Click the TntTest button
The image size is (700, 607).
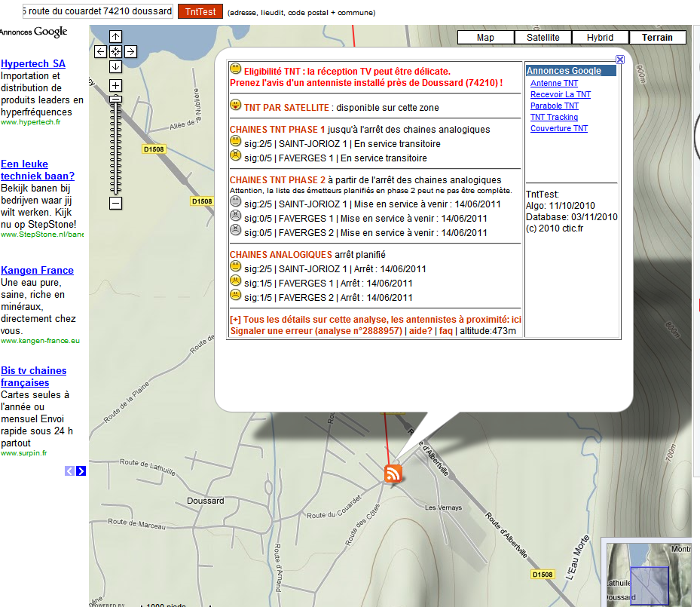tap(200, 11)
